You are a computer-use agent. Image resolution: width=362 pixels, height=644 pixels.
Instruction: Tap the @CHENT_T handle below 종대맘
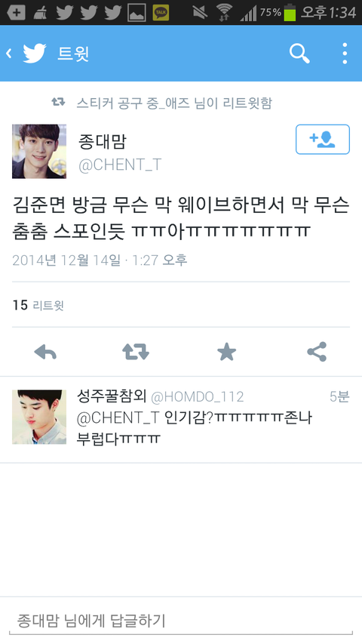120,165
